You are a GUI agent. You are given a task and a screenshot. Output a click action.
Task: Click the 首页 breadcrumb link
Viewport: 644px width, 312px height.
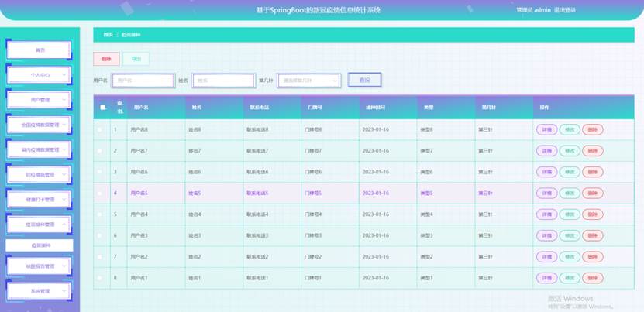click(x=108, y=35)
